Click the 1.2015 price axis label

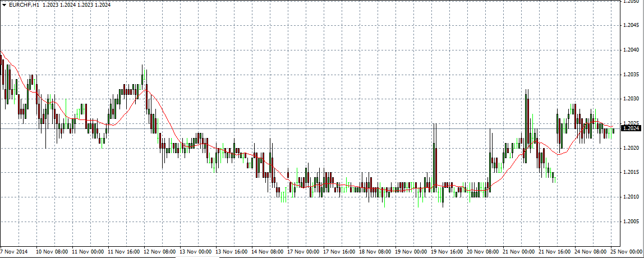pyautogui.click(x=632, y=173)
